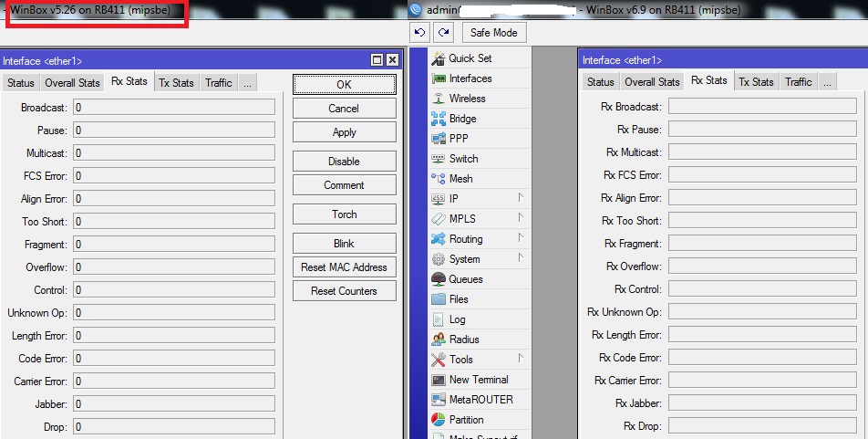The image size is (868, 439).
Task: Open Switch icon in sidebar menu
Action: point(439,159)
